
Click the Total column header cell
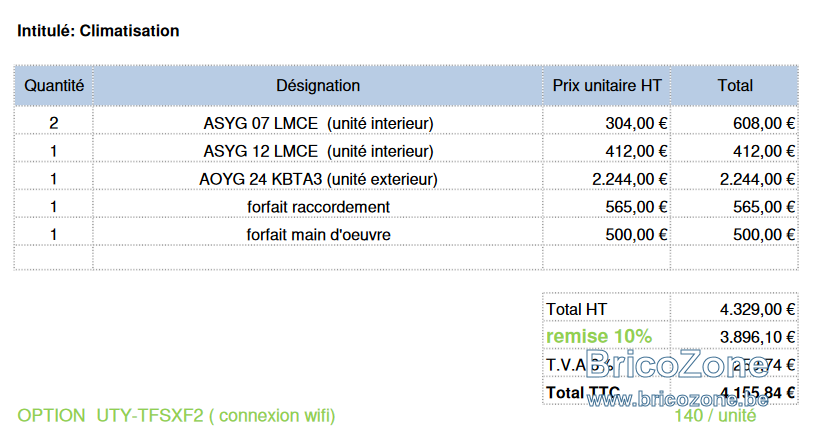point(735,86)
